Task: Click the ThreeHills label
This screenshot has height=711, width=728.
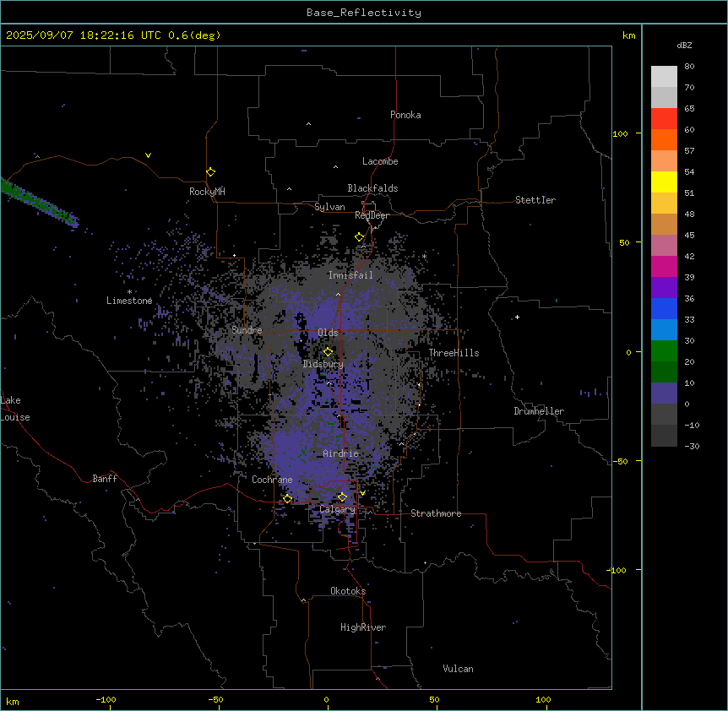Action: tap(454, 353)
